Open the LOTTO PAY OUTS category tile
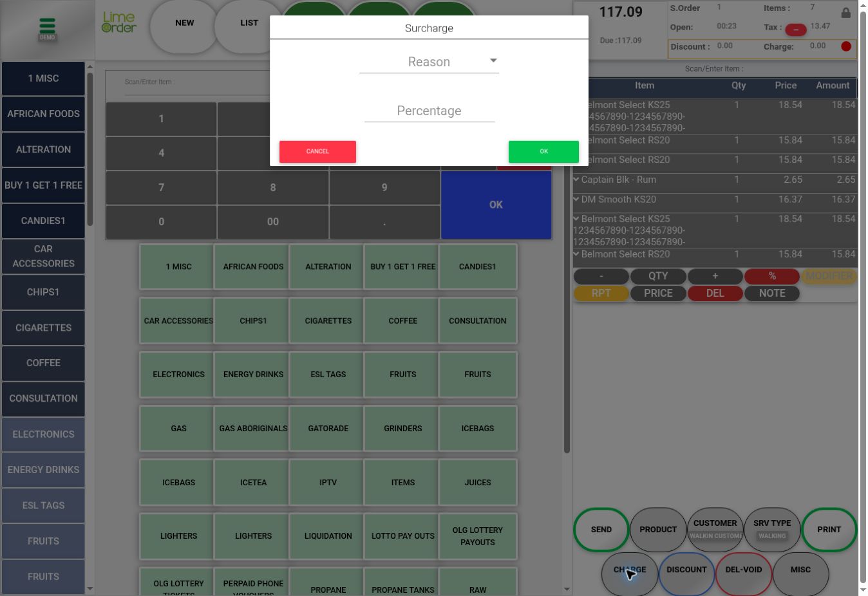Screen dimensions: 868x596 click(403, 535)
